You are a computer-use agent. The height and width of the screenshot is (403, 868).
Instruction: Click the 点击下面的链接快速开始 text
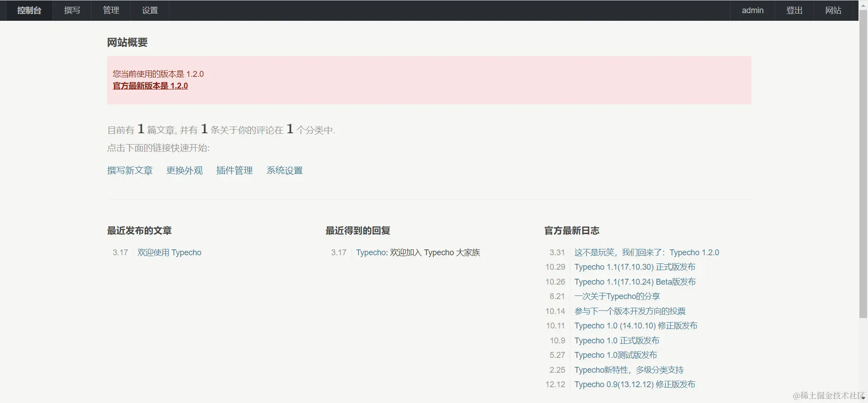pyautogui.click(x=158, y=148)
